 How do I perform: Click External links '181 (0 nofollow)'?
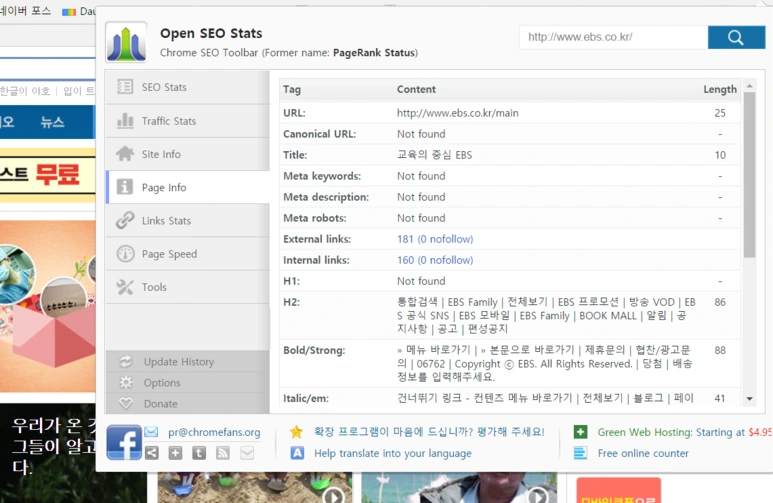point(435,239)
